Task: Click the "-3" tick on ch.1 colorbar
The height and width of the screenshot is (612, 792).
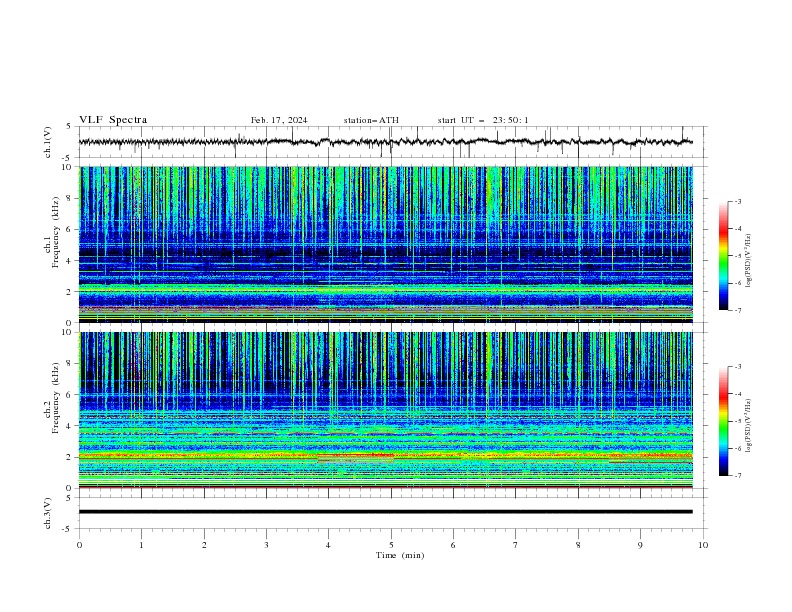Action: [x=738, y=201]
